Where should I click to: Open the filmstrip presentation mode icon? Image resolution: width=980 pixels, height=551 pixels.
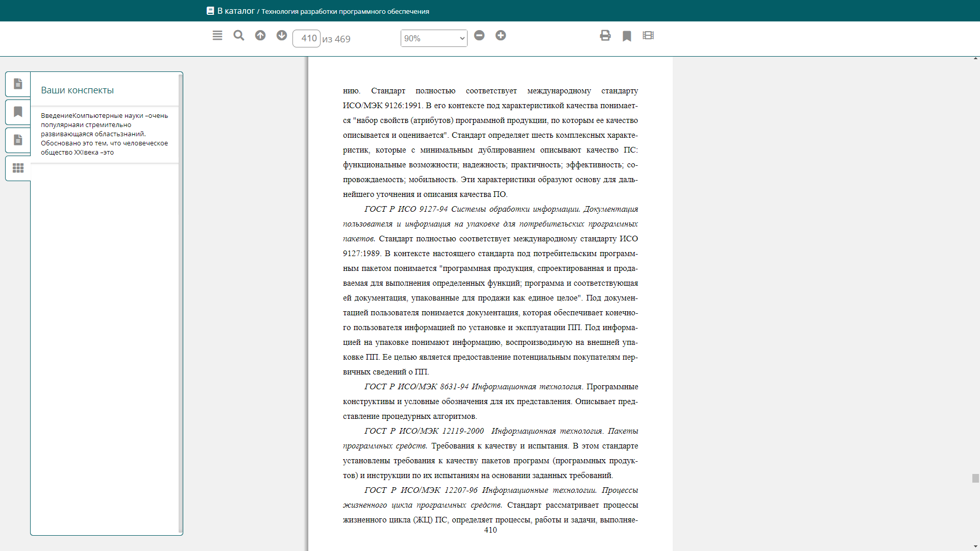648,35
